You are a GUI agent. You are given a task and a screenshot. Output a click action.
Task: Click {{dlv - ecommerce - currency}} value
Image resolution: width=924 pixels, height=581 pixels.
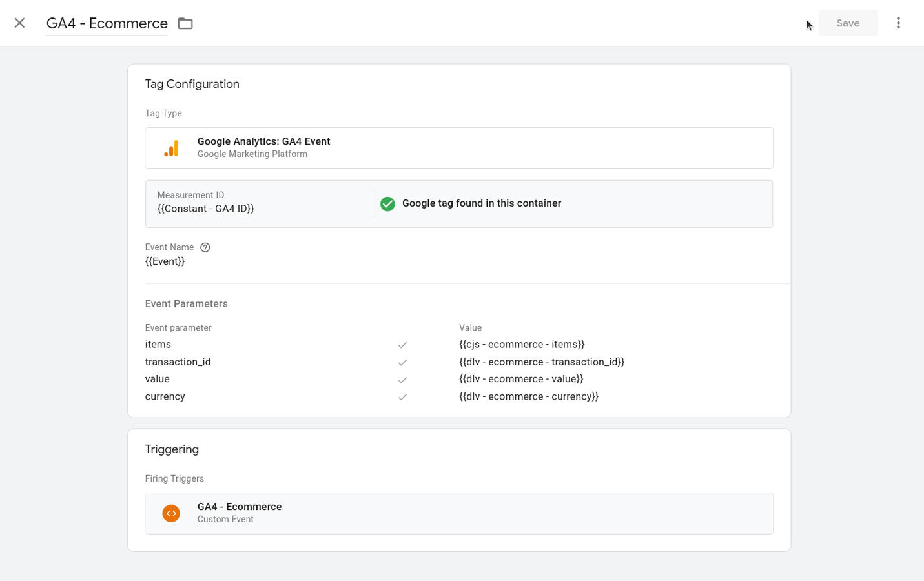point(529,396)
